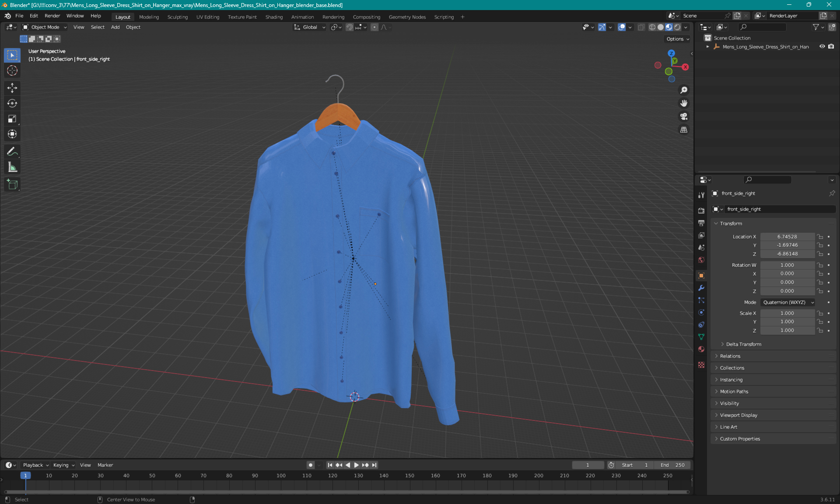Switch orthographic/perspective grid icon
Screen dimensions: 840x504
683,129
